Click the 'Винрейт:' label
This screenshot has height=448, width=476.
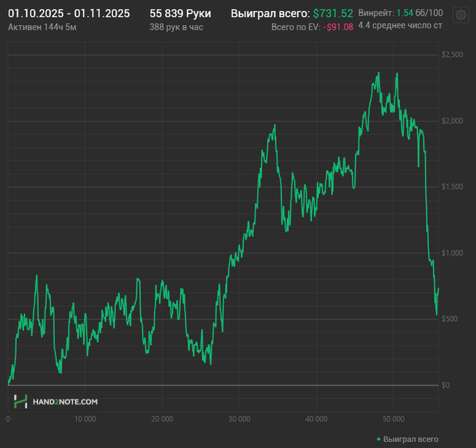pyautogui.click(x=376, y=13)
